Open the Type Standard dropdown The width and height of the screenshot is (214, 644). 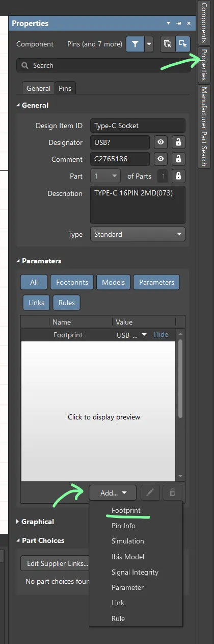click(138, 234)
